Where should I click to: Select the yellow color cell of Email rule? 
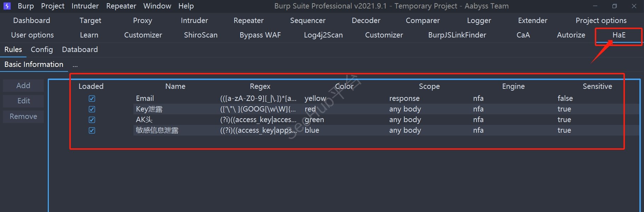click(x=315, y=98)
